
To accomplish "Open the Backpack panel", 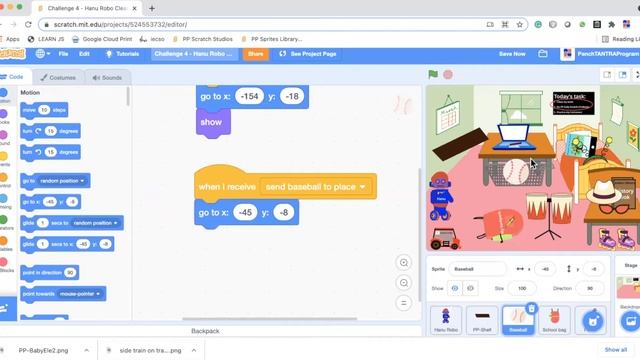I will 205,331.
